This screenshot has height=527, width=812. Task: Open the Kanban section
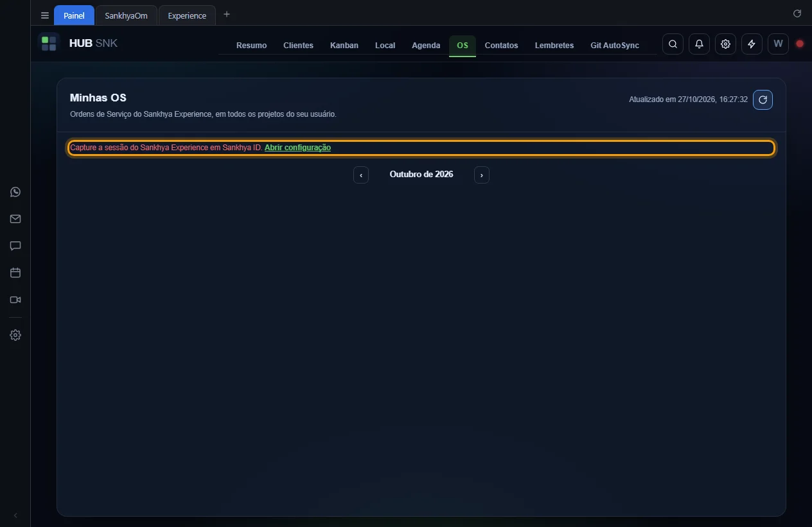344,45
